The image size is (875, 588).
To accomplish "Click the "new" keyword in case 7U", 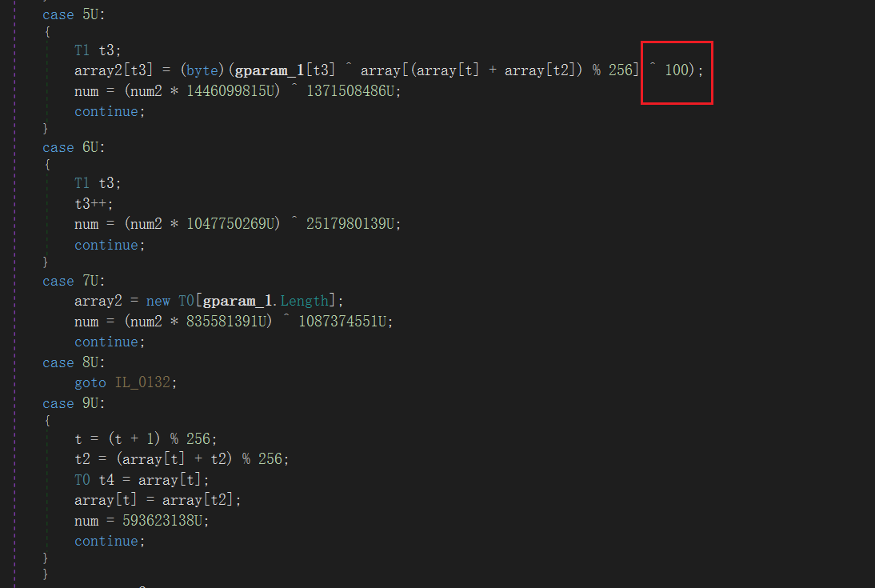I will (158, 301).
